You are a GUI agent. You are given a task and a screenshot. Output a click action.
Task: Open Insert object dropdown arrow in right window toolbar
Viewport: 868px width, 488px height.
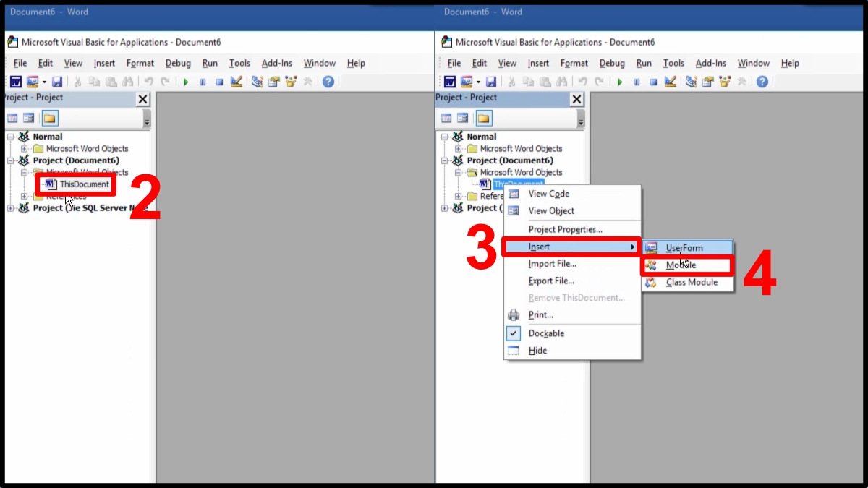pyautogui.click(x=479, y=82)
